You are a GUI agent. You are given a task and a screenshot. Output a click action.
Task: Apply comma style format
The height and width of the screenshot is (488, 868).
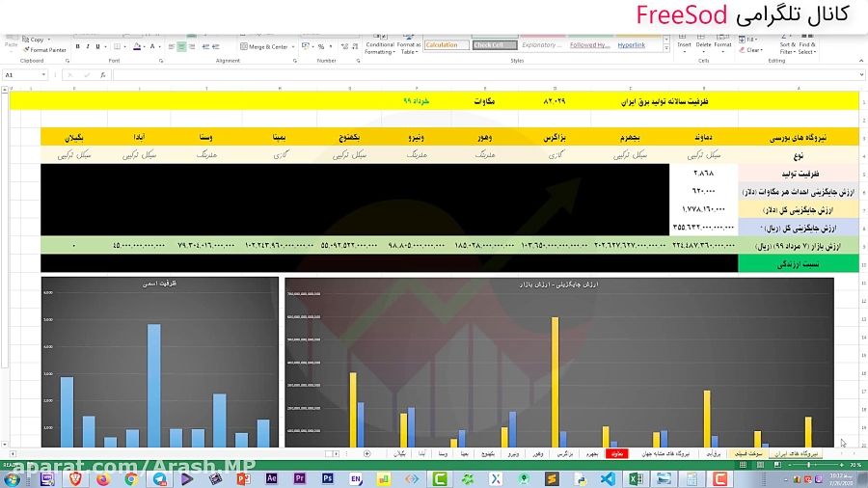331,47
